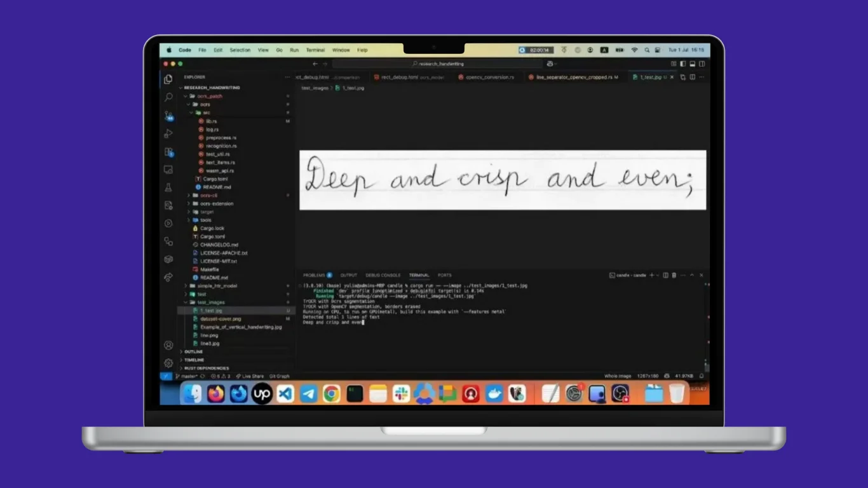Open the Manage settings gear
This screenshot has width=868, height=488.
tap(168, 362)
